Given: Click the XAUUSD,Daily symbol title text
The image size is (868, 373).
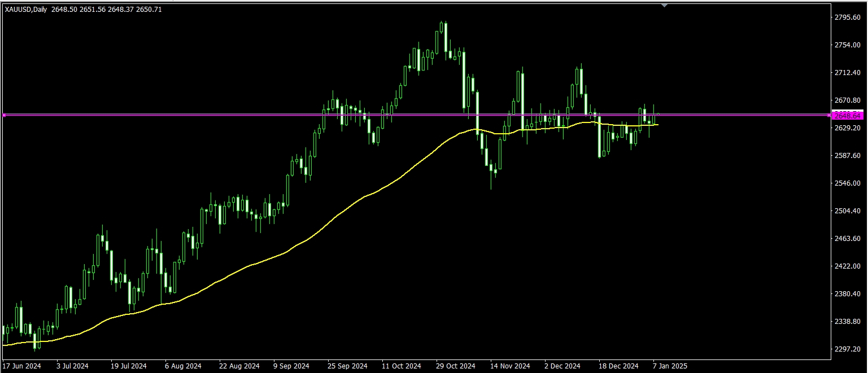Looking at the screenshot, I should (x=26, y=9).
